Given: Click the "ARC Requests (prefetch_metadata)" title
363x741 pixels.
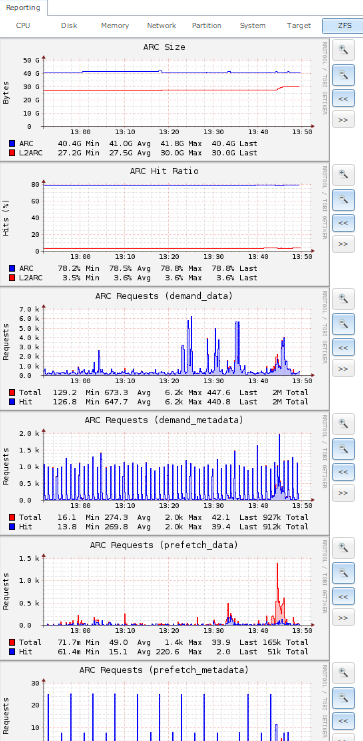Looking at the screenshot, I should (x=164, y=670).
